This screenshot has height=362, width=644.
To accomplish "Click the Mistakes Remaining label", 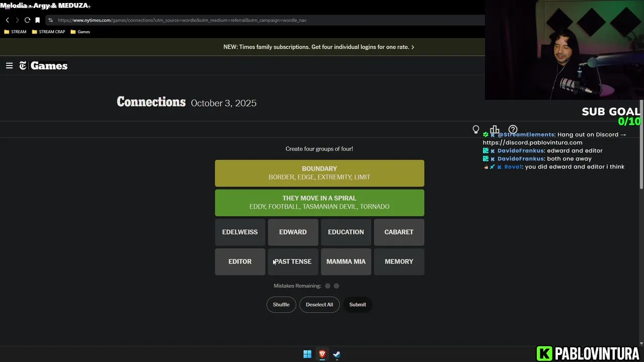I will [297, 286].
